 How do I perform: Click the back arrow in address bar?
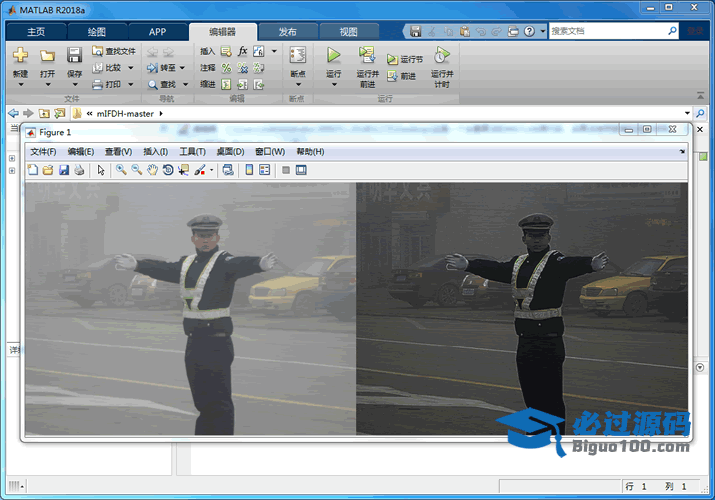coord(14,113)
